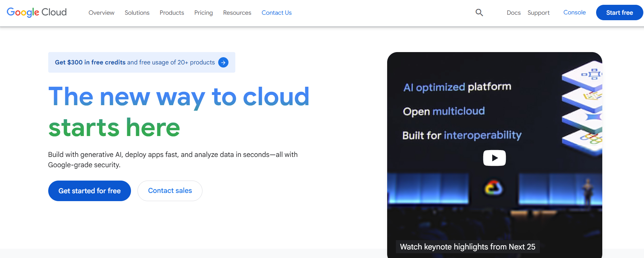Click the Google Cloud logo

point(37,12)
